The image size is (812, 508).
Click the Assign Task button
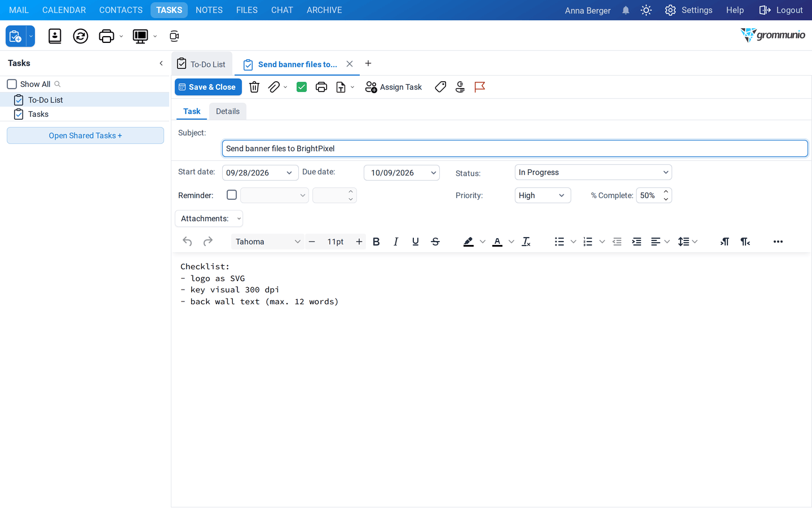[394, 87]
